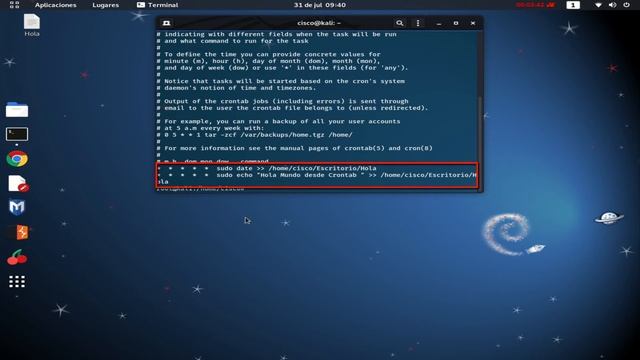This screenshot has height=360, width=640.
Task: Maximize the terminal window
Action: 456,23
